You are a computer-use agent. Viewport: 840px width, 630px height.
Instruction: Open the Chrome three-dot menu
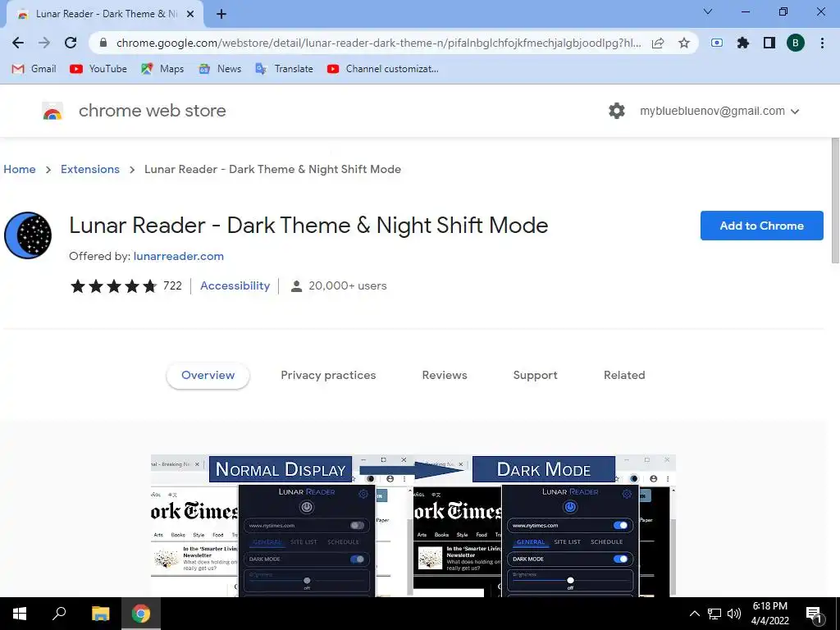822,43
